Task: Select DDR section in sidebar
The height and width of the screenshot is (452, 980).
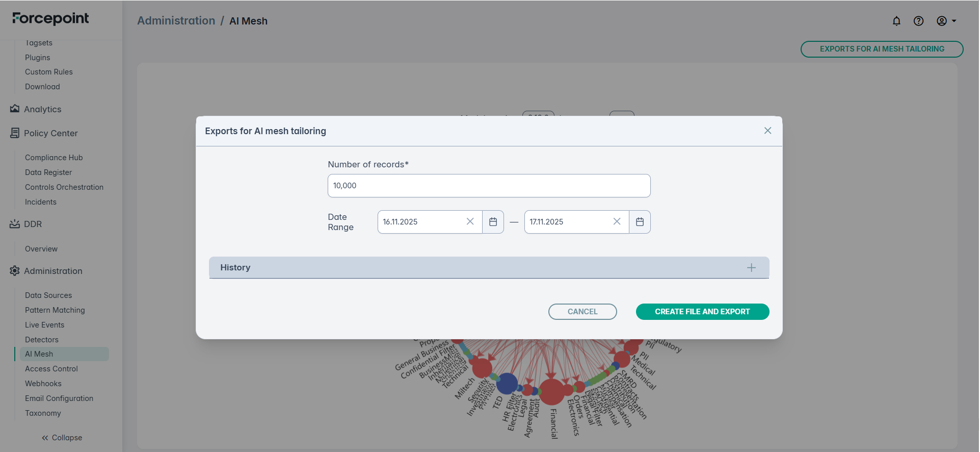Action: pos(33,224)
